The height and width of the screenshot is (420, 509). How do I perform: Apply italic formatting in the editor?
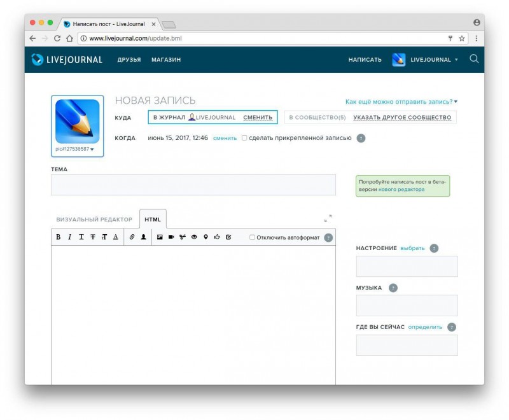[x=69, y=237]
